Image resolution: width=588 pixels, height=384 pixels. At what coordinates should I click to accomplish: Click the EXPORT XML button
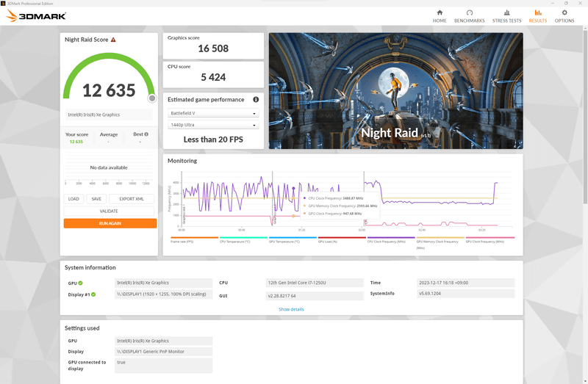(x=132, y=199)
